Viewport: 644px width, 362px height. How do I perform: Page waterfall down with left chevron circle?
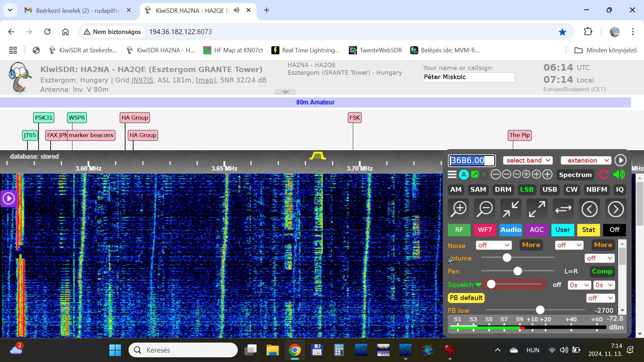pyautogui.click(x=589, y=209)
